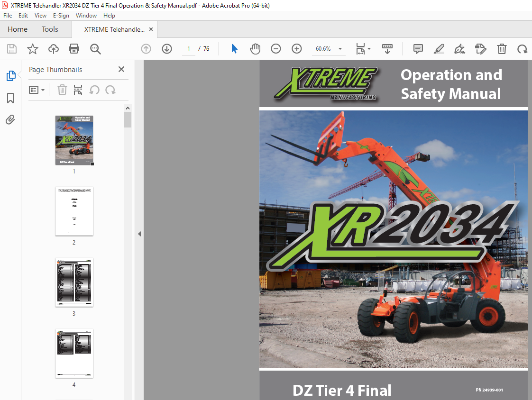Open the View menu
This screenshot has height=400, width=532.
40,16
